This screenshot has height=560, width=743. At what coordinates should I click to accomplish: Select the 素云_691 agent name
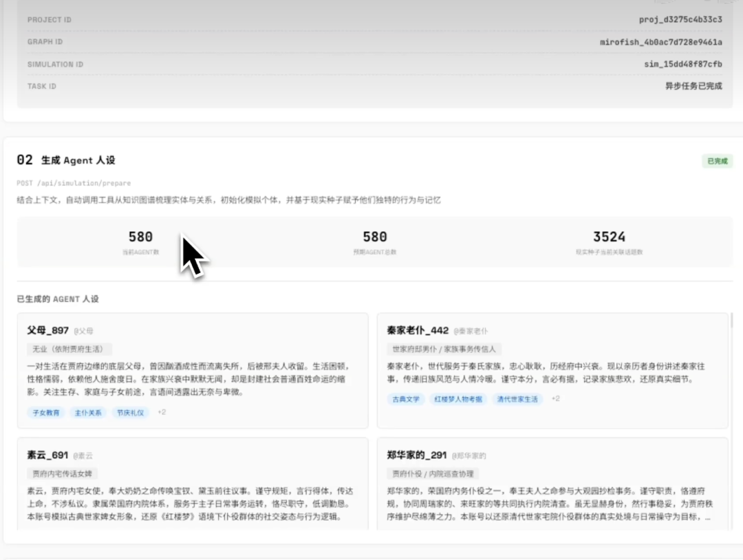tap(47, 455)
